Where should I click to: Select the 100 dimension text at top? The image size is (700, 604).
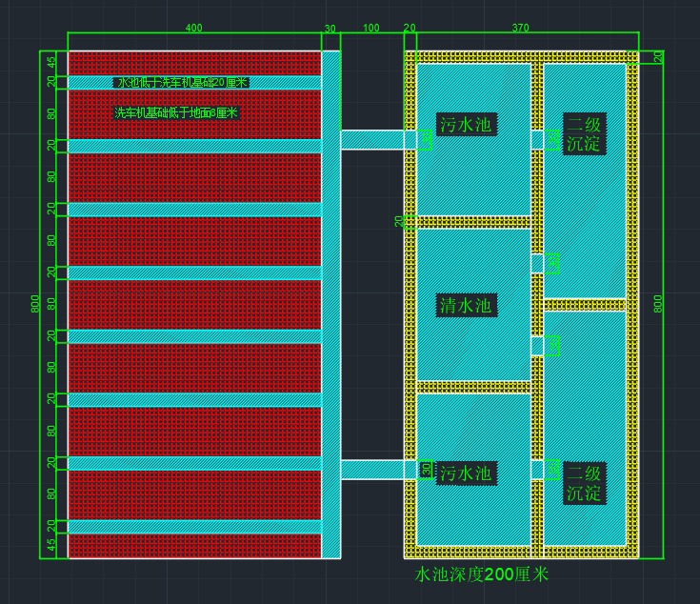(x=371, y=28)
